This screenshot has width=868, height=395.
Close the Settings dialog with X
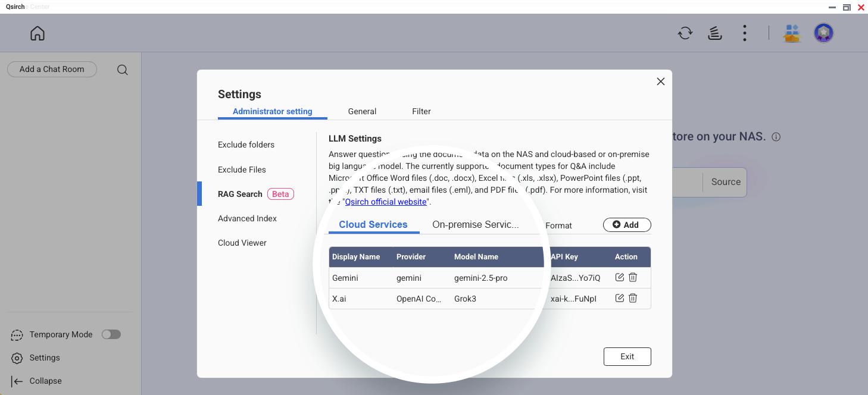click(660, 81)
